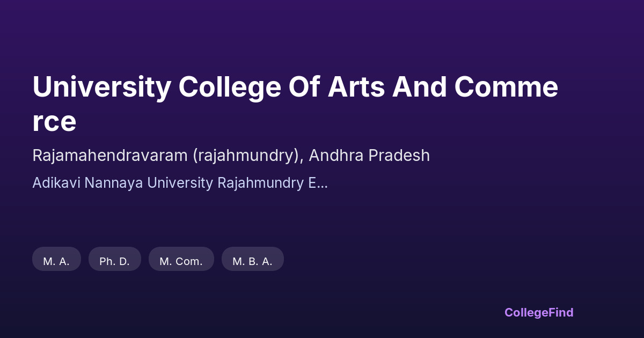Open the M. B. A. course tag
The width and height of the screenshot is (644, 338).
pos(252,261)
